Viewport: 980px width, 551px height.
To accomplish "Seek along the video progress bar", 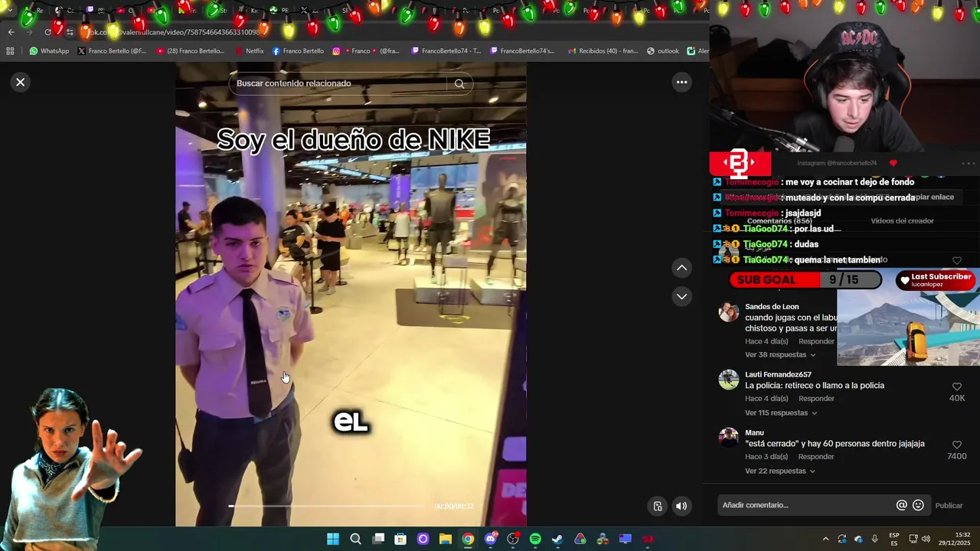I will click(328, 506).
